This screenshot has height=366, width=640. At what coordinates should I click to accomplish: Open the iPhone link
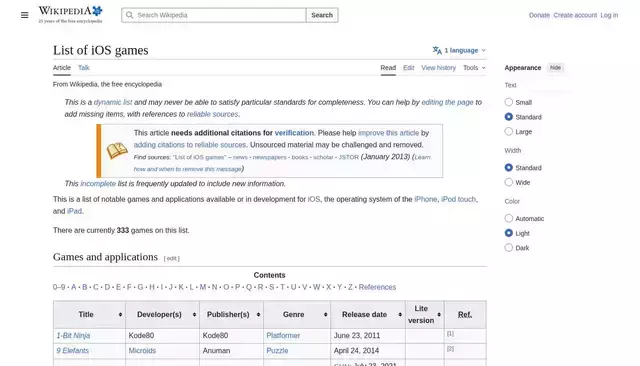[x=426, y=199]
